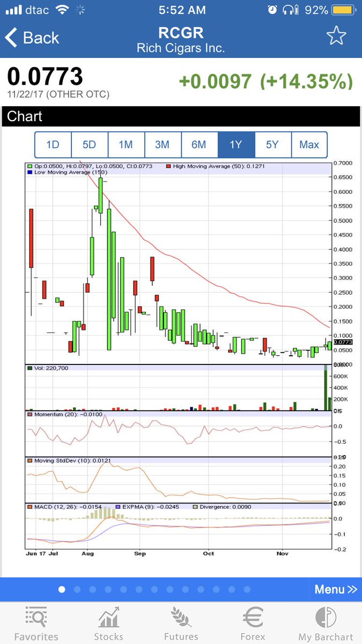Open Forex tab in bottom bar

tap(253, 623)
